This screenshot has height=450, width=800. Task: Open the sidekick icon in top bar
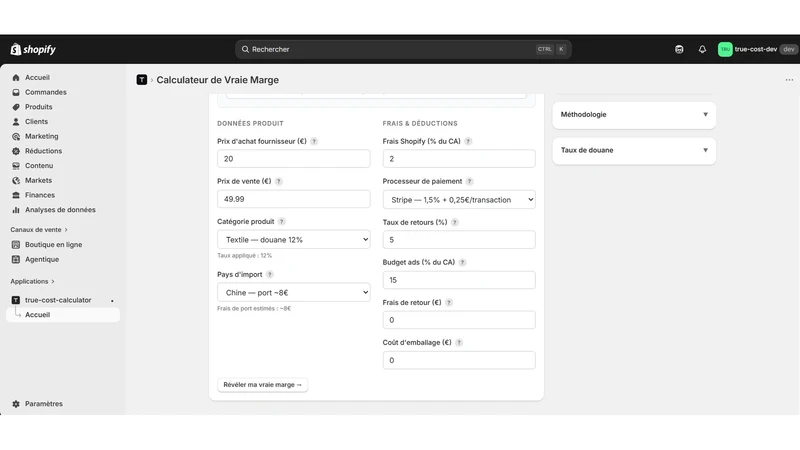pyautogui.click(x=679, y=49)
